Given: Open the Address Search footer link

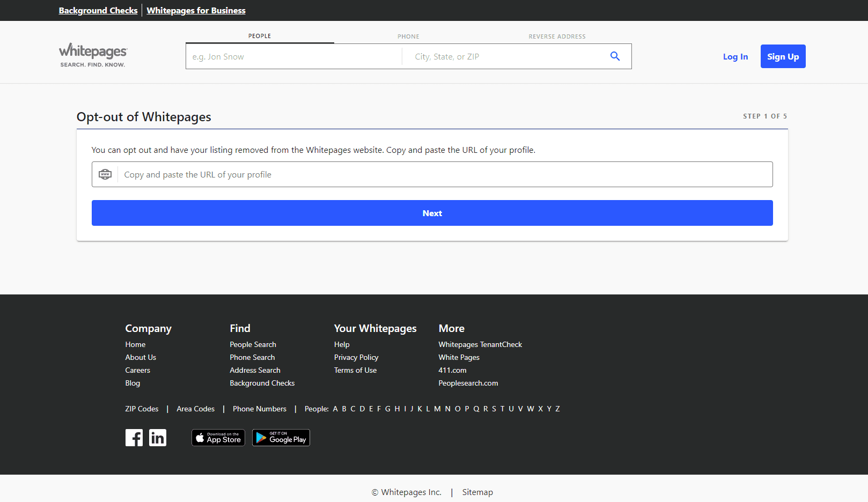Looking at the screenshot, I should tap(255, 370).
